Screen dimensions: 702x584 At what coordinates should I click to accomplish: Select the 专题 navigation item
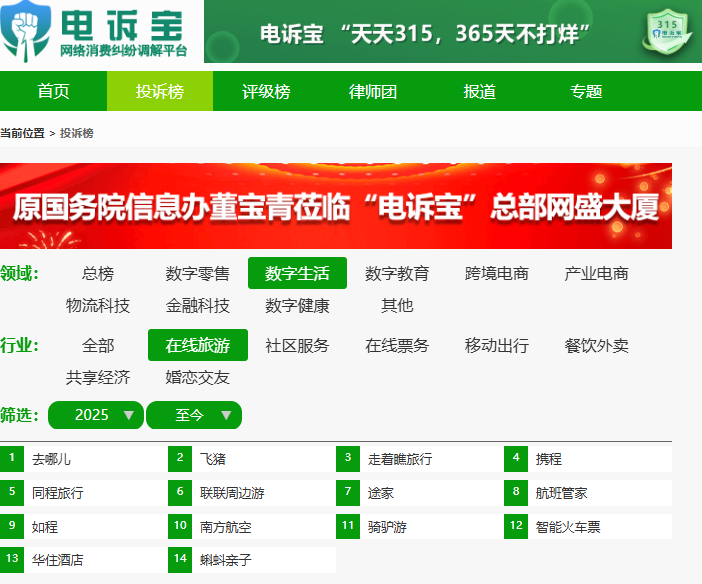[586, 92]
